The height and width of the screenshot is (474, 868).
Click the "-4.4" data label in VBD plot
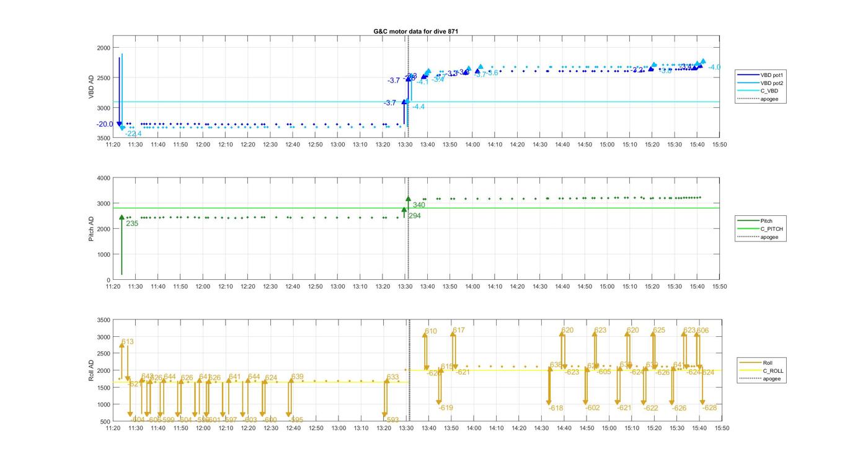click(418, 107)
